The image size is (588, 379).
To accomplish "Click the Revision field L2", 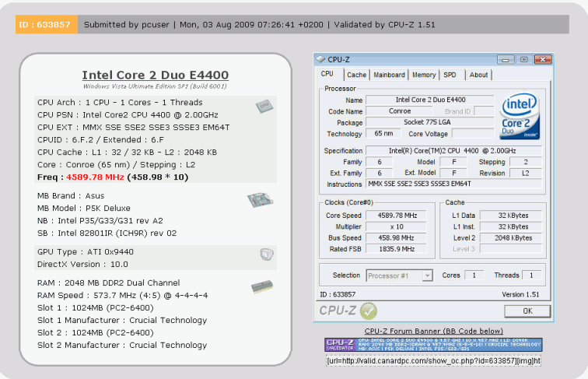I will (525, 174).
